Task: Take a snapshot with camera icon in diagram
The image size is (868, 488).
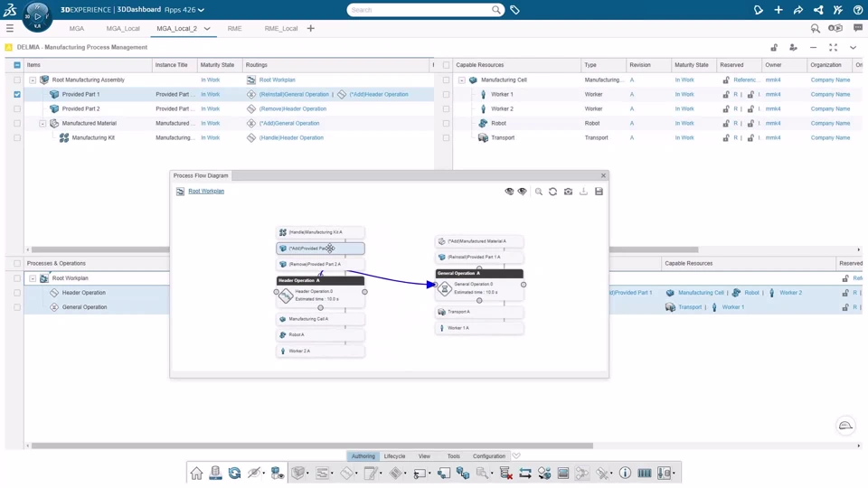Action: [x=568, y=192]
